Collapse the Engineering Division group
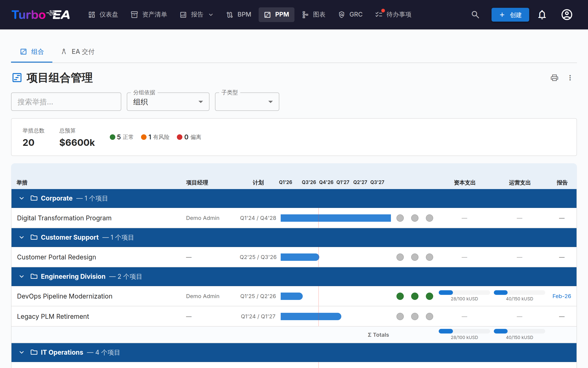The width and height of the screenshot is (588, 368). (22, 276)
